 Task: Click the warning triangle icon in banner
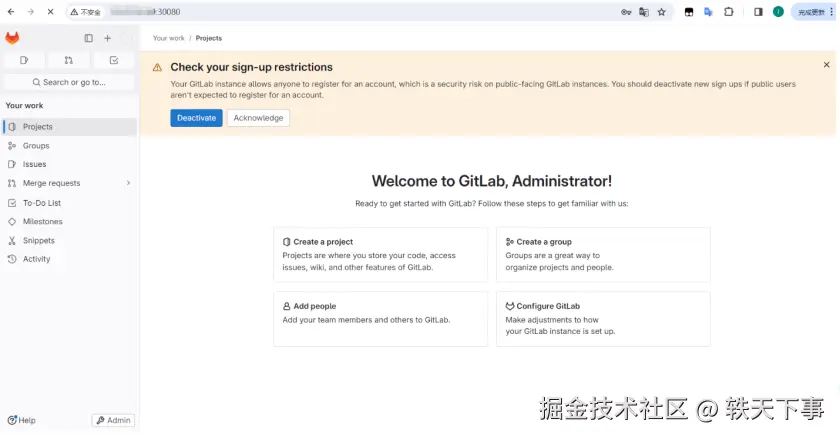pyautogui.click(x=157, y=67)
